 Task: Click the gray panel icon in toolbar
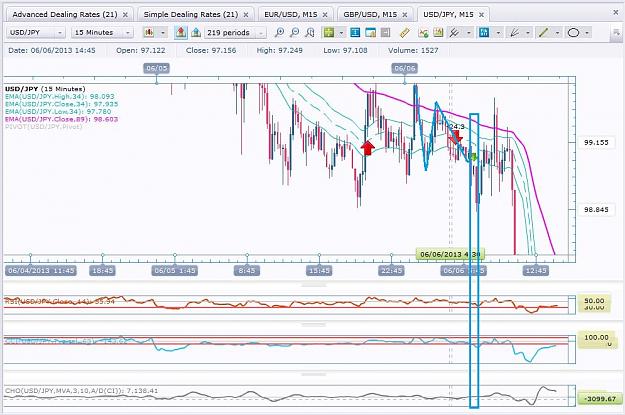[x=385, y=33]
